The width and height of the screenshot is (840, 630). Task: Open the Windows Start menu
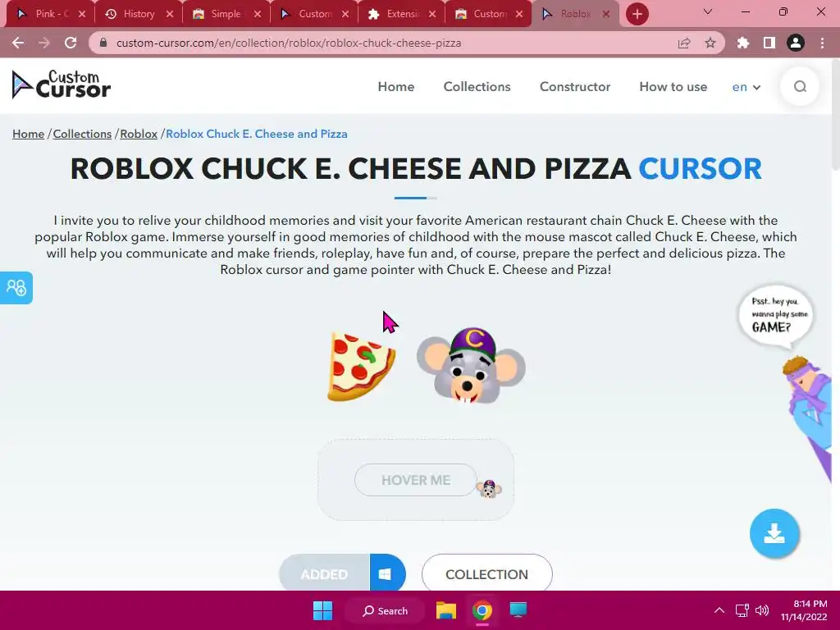coord(322,610)
